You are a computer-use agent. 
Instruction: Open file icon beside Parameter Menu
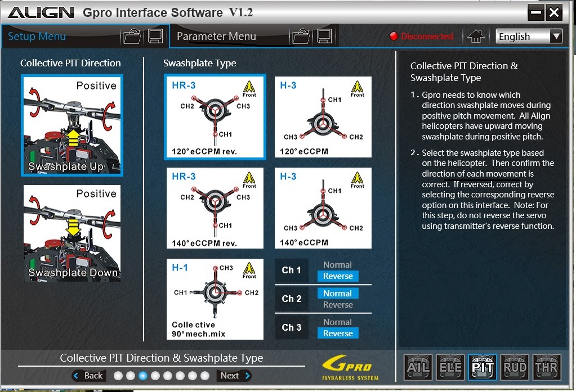pyautogui.click(x=301, y=37)
